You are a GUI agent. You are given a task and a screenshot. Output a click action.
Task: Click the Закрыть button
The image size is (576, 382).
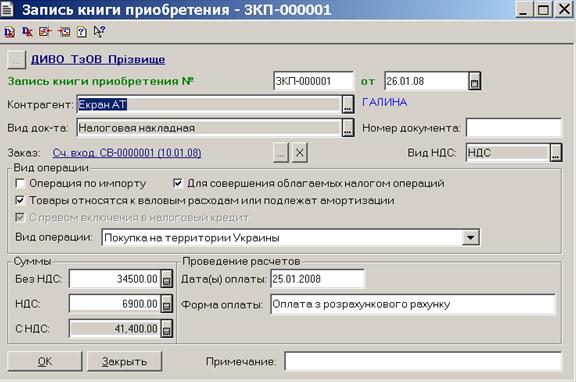125,361
